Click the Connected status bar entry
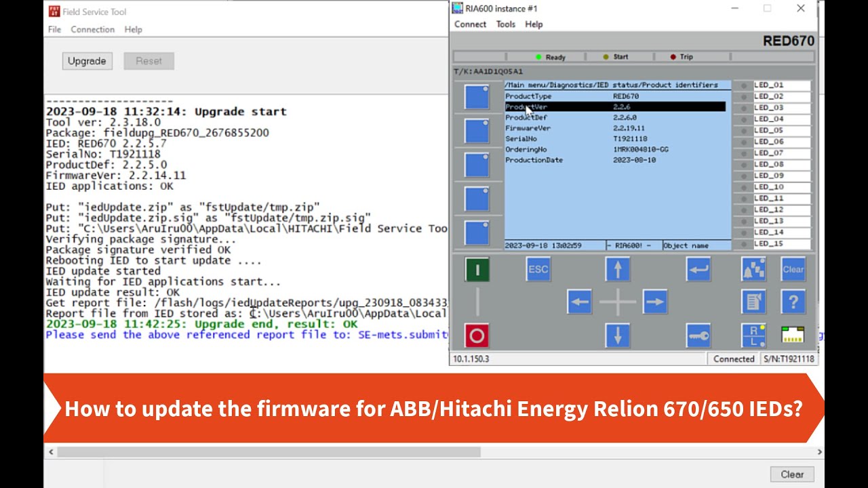This screenshot has height=488, width=868. point(734,359)
